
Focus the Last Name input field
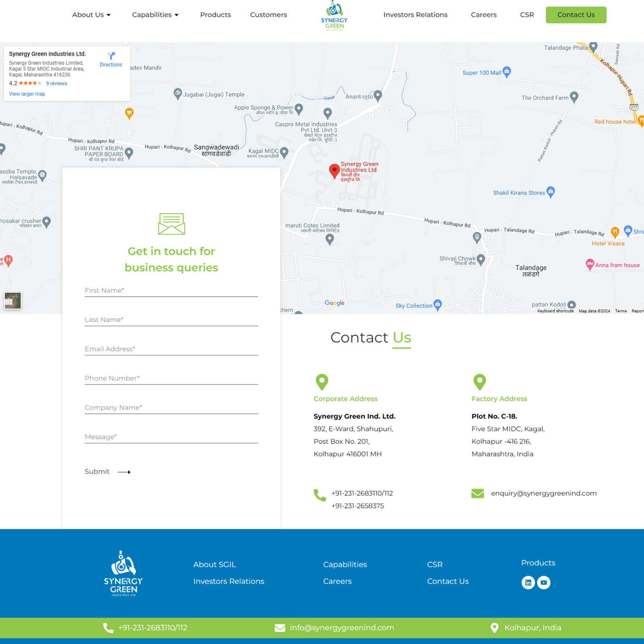171,320
